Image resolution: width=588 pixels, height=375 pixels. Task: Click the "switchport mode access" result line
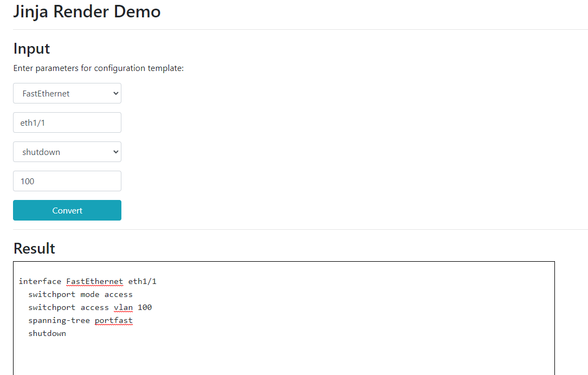pyautogui.click(x=80, y=294)
